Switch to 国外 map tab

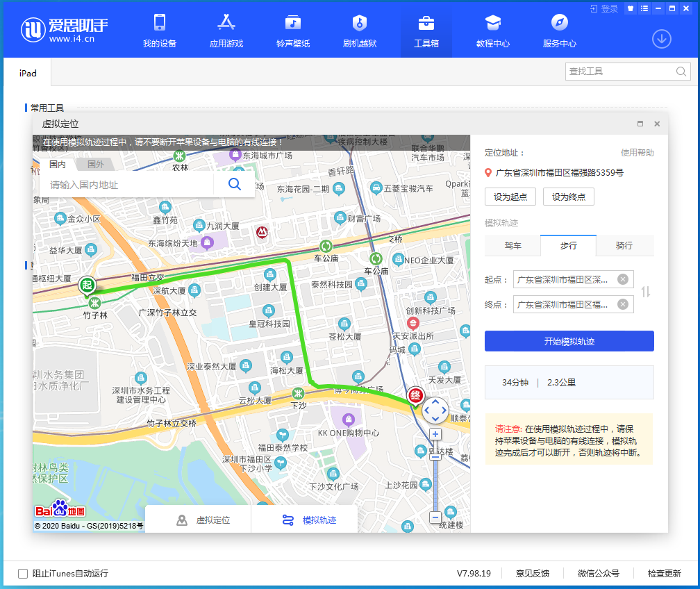pos(96,165)
